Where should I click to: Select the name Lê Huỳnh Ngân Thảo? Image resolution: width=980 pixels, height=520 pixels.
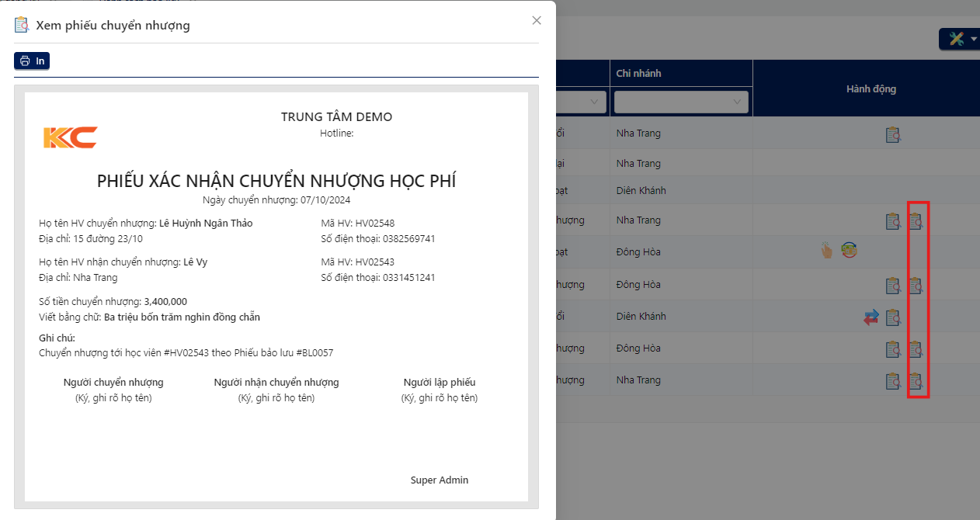click(x=206, y=224)
